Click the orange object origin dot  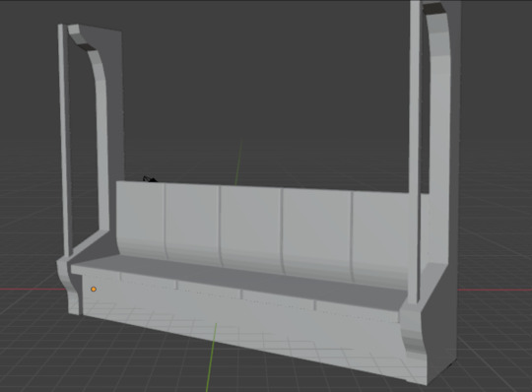[x=94, y=289]
